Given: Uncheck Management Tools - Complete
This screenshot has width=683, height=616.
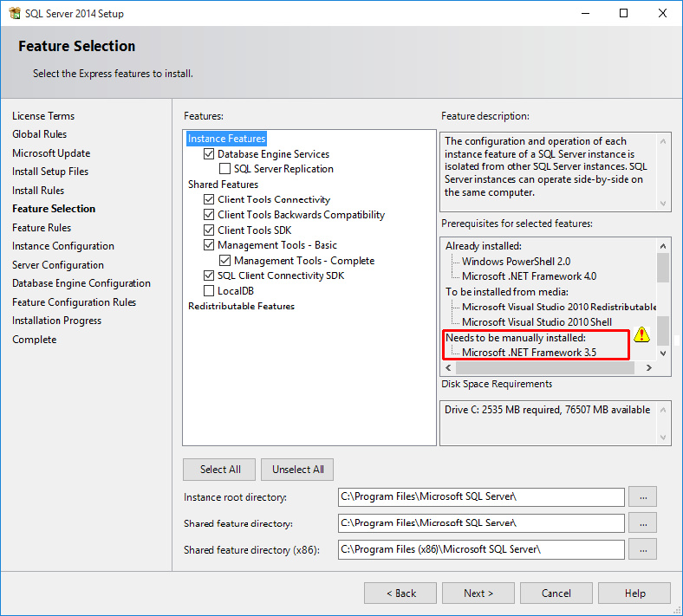Looking at the screenshot, I should pyautogui.click(x=224, y=260).
